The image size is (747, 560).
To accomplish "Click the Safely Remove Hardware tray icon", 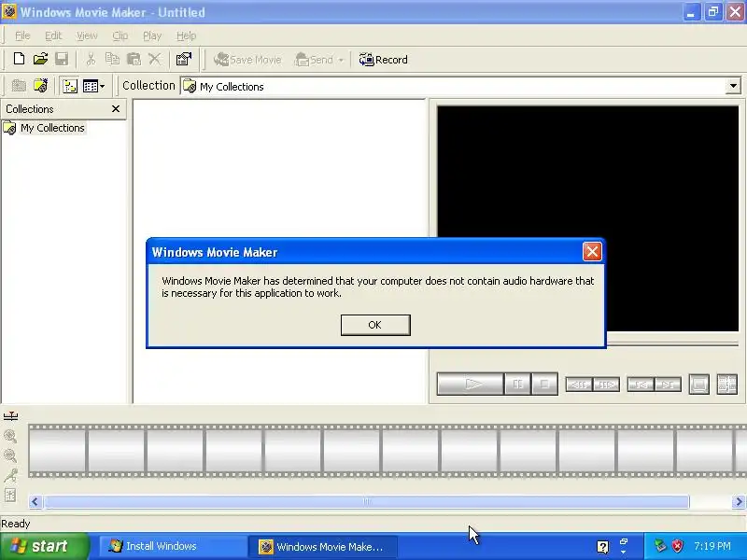I will [660, 546].
